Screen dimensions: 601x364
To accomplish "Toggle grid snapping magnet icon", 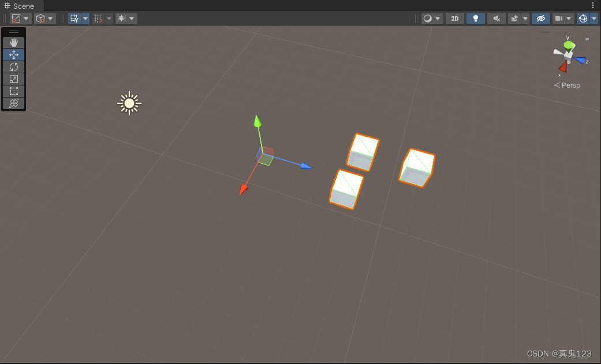I will coord(98,18).
